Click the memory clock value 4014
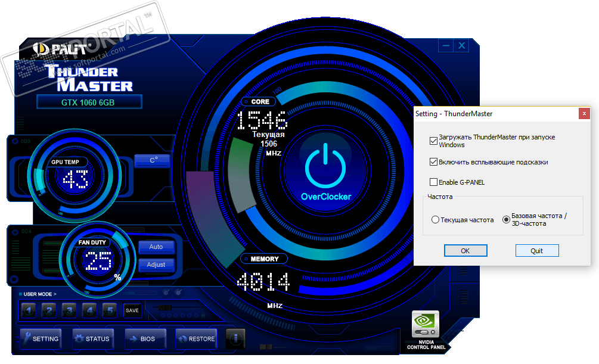This screenshot has height=364, width=599. coord(263,282)
